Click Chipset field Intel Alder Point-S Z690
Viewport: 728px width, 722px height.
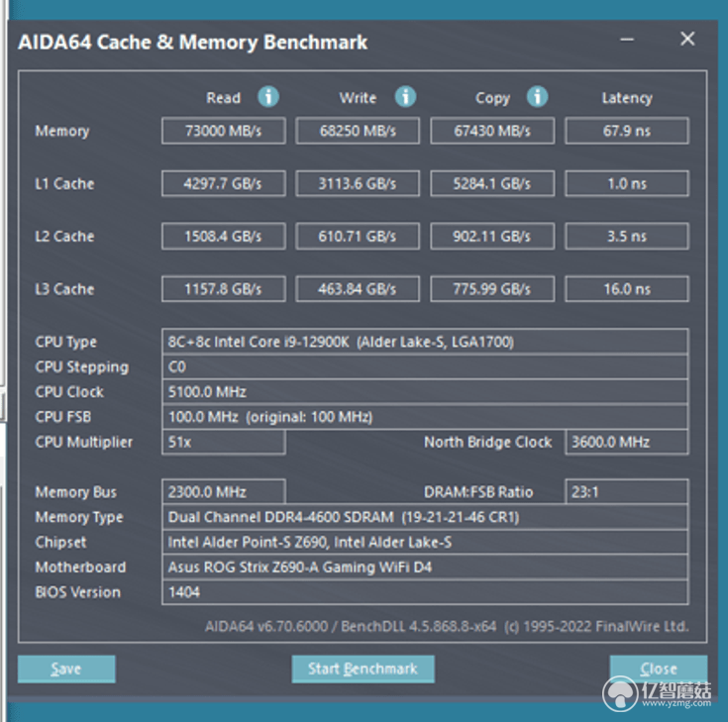click(x=425, y=542)
